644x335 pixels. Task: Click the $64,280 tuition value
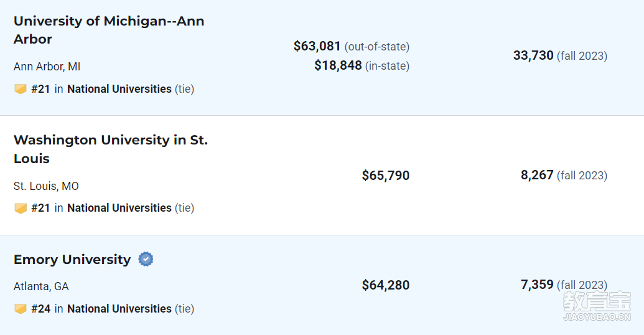click(x=386, y=285)
